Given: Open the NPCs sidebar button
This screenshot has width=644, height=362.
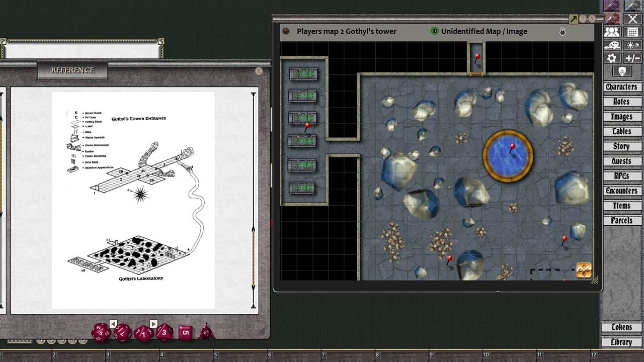Looking at the screenshot, I should pyautogui.click(x=622, y=176).
